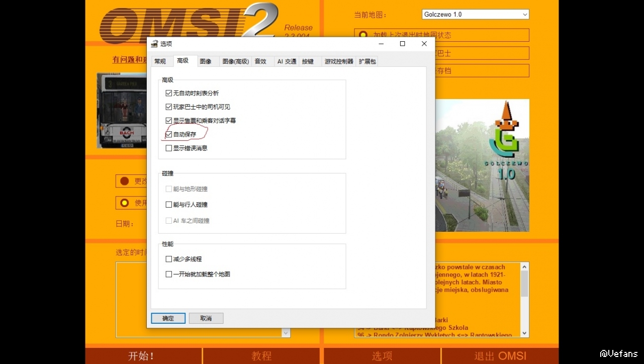Toggle the 无自动时刻表分析 checkbox
This screenshot has height=364, width=644.
[x=169, y=93]
